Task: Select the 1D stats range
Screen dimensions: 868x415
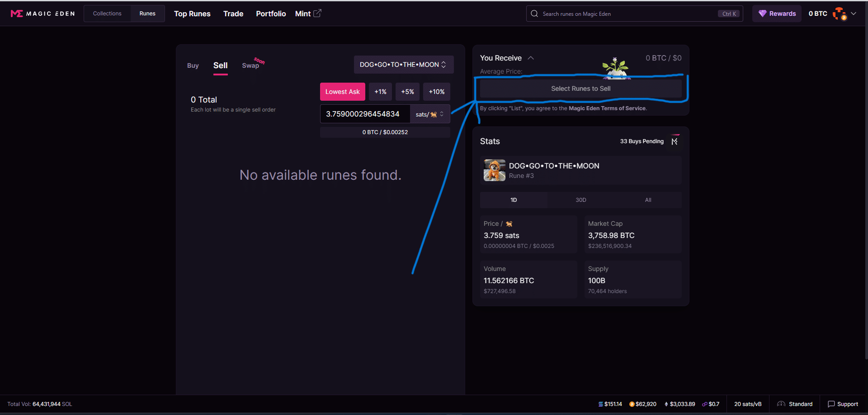Action: click(514, 200)
